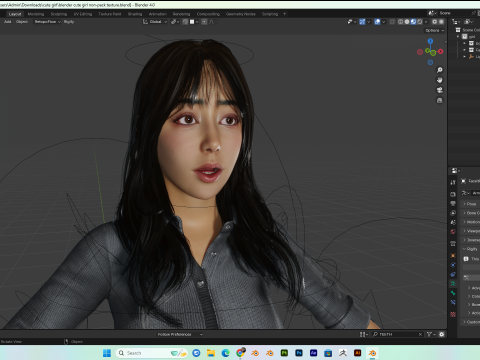
Task: Toggle viewport overlays
Action: click(377, 22)
